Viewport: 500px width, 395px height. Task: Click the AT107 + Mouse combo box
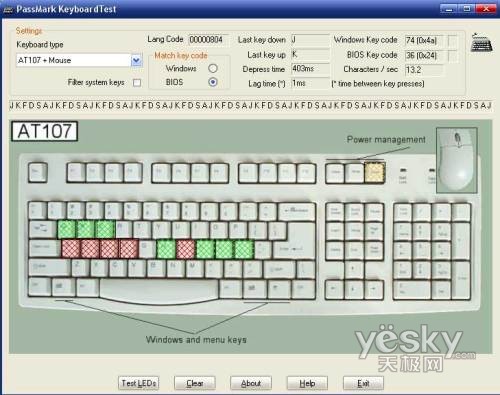(x=79, y=60)
